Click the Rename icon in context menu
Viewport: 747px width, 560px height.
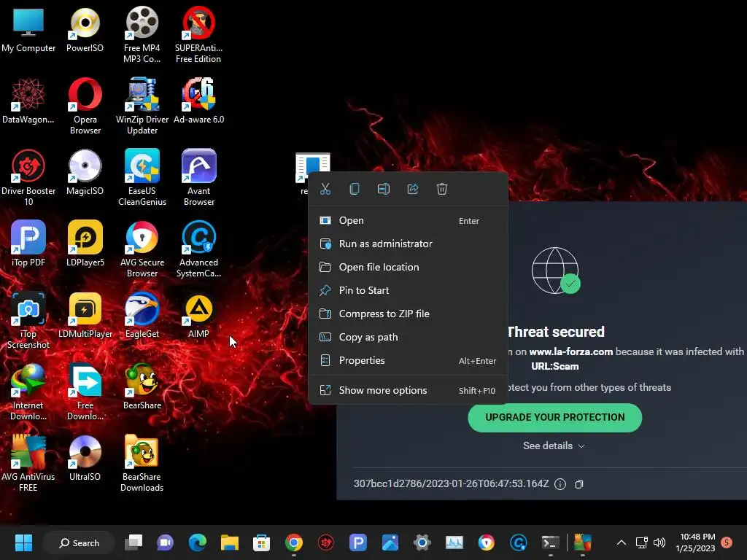(x=384, y=189)
